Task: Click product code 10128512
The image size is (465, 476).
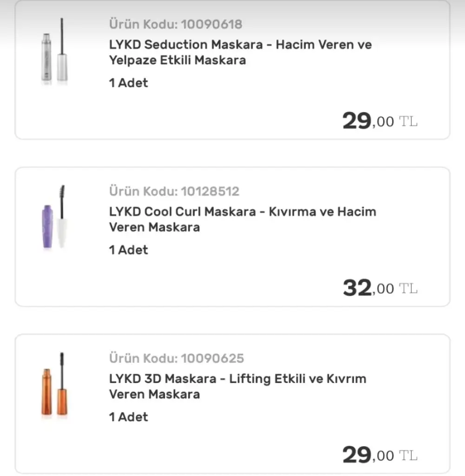Action: [x=174, y=191]
